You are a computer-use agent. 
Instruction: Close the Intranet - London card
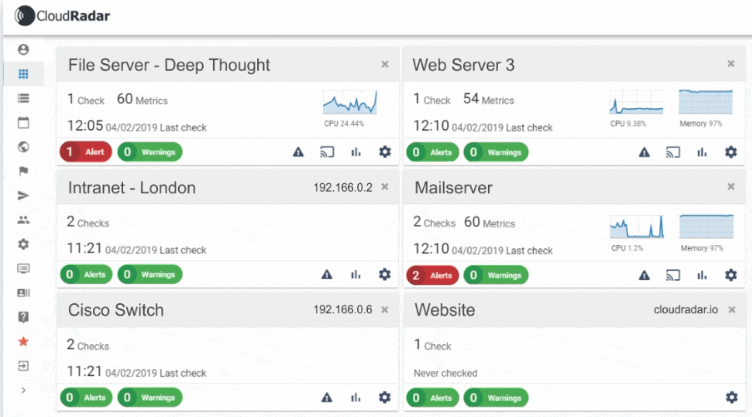click(x=385, y=187)
